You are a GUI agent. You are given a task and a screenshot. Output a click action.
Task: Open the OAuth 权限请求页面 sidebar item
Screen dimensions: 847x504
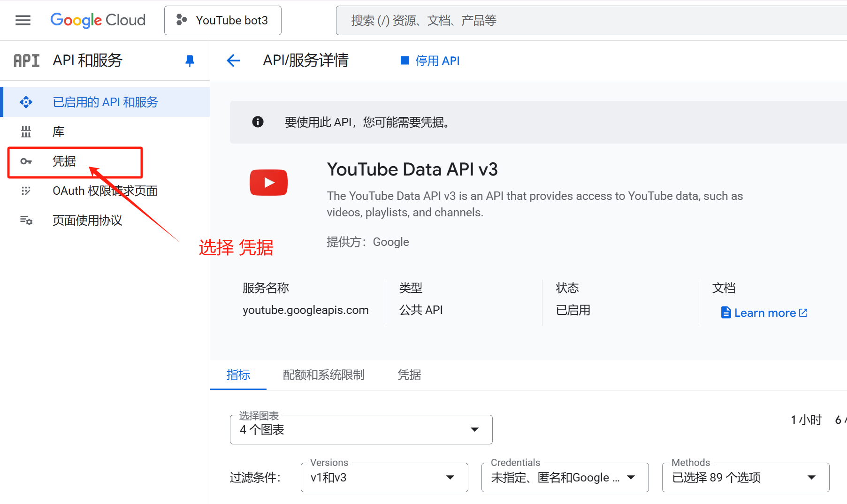click(104, 191)
